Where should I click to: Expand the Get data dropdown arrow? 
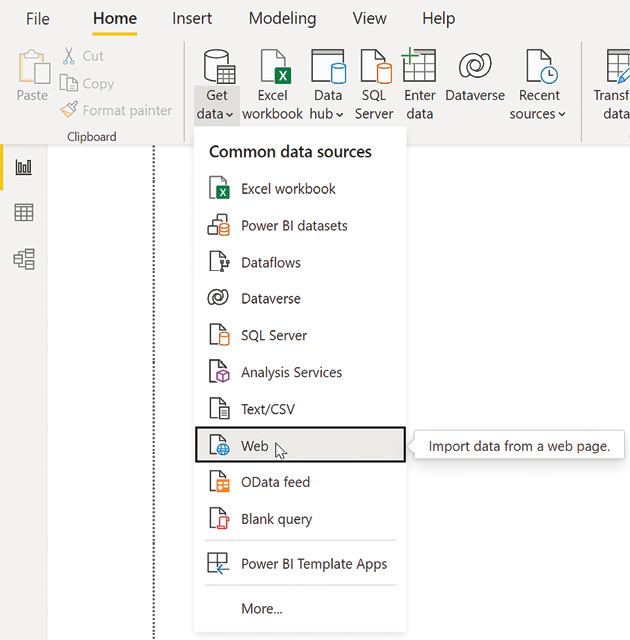tap(230, 115)
